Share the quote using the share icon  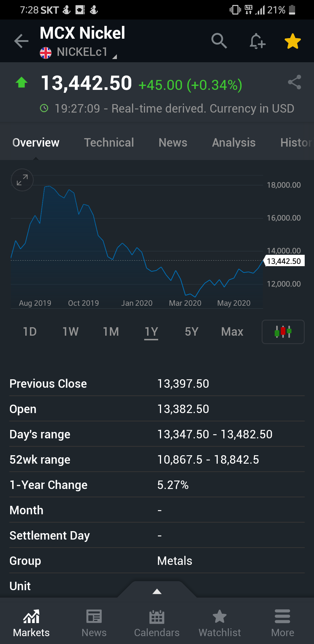pos(295,82)
